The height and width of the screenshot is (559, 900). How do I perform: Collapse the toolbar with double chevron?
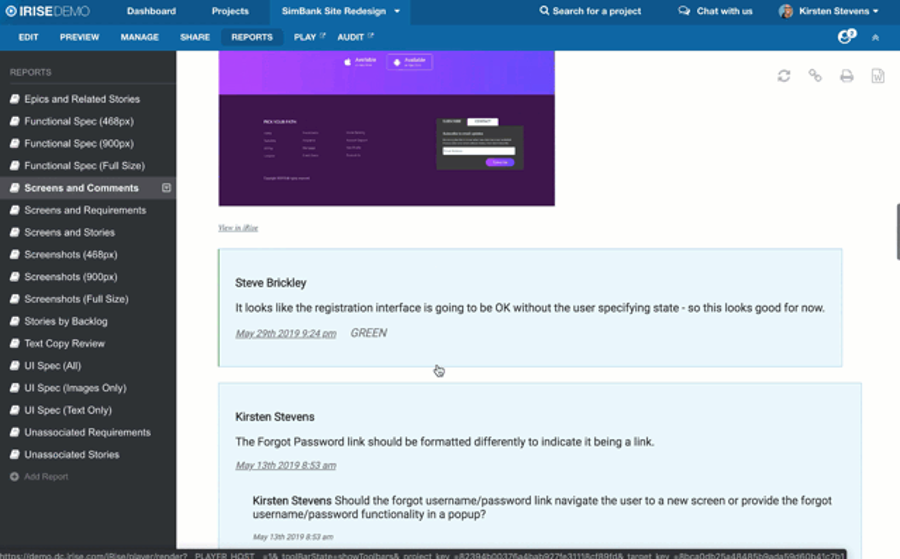click(876, 37)
